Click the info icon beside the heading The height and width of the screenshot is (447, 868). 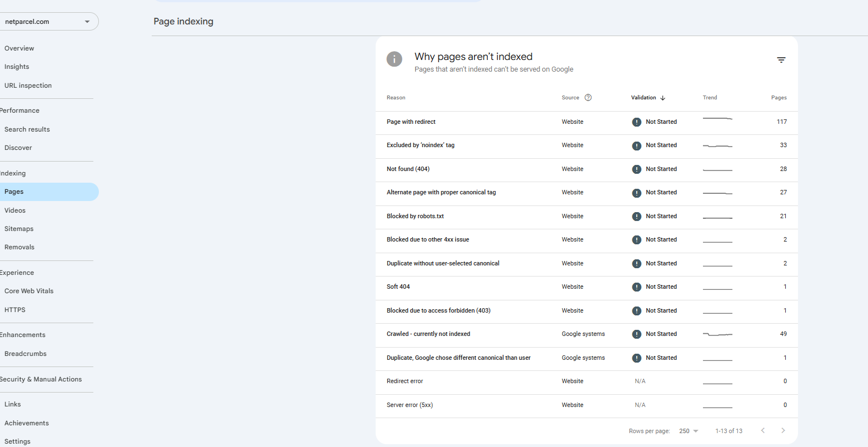(395, 59)
